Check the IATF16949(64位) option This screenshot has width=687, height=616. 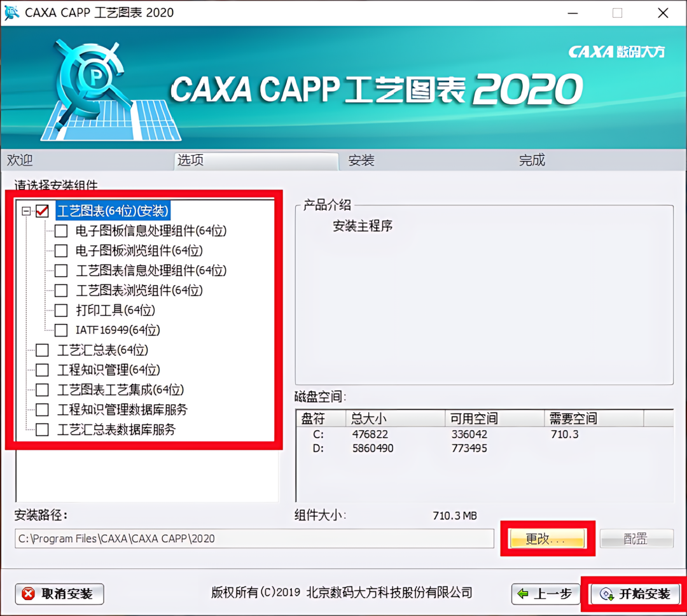[x=61, y=330]
